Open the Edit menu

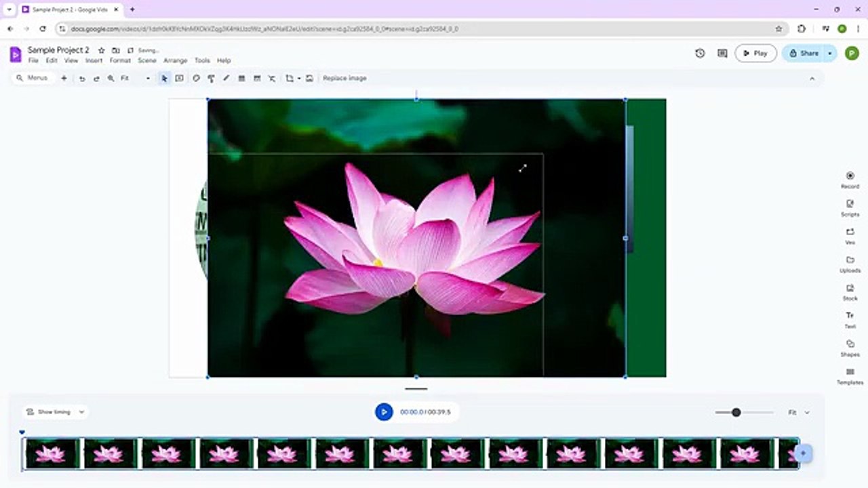tap(52, 60)
